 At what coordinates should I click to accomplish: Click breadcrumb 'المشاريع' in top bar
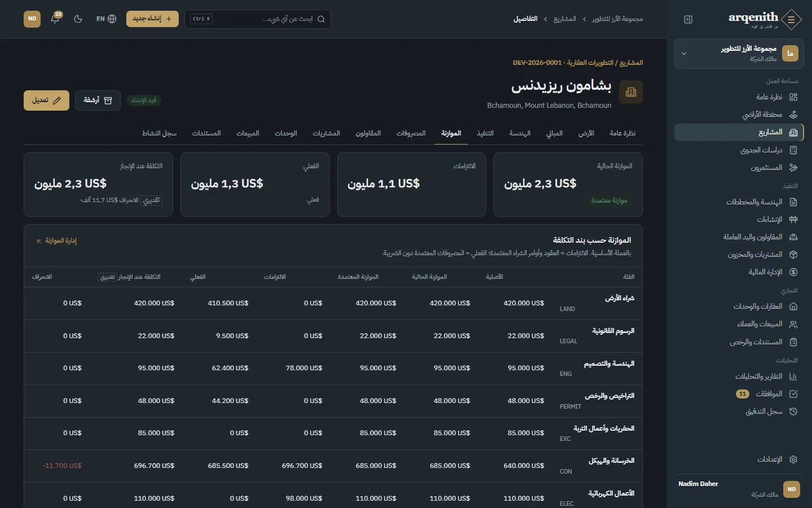click(564, 19)
